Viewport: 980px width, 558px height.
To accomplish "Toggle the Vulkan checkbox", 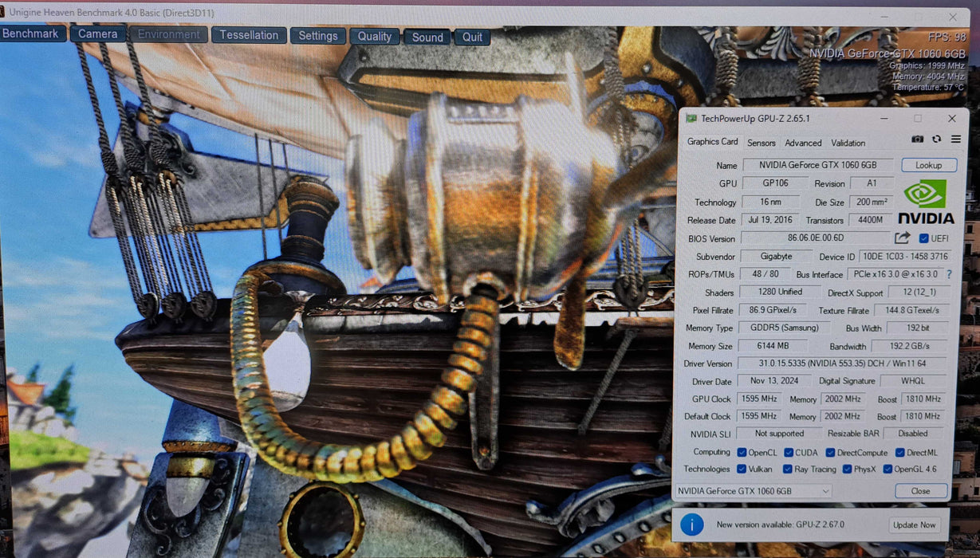I will click(x=742, y=469).
